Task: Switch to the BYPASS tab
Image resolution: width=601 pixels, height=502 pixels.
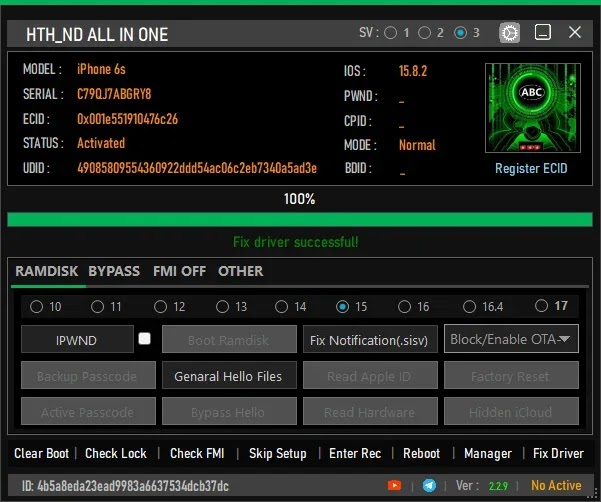Action: click(x=114, y=271)
